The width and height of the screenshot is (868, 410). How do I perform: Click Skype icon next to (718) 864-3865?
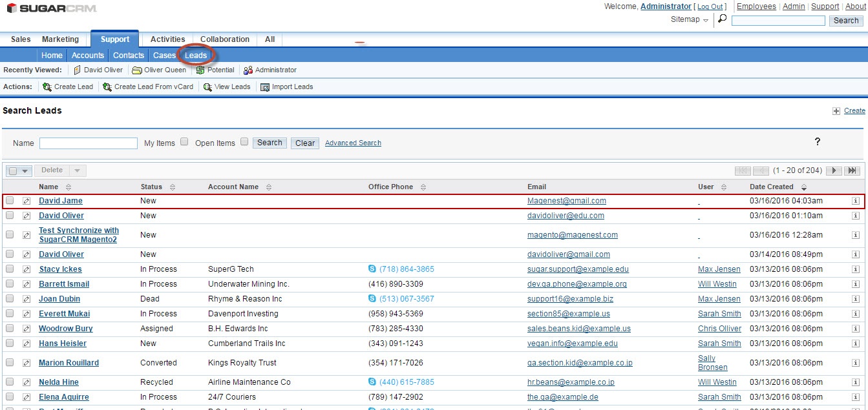(372, 269)
